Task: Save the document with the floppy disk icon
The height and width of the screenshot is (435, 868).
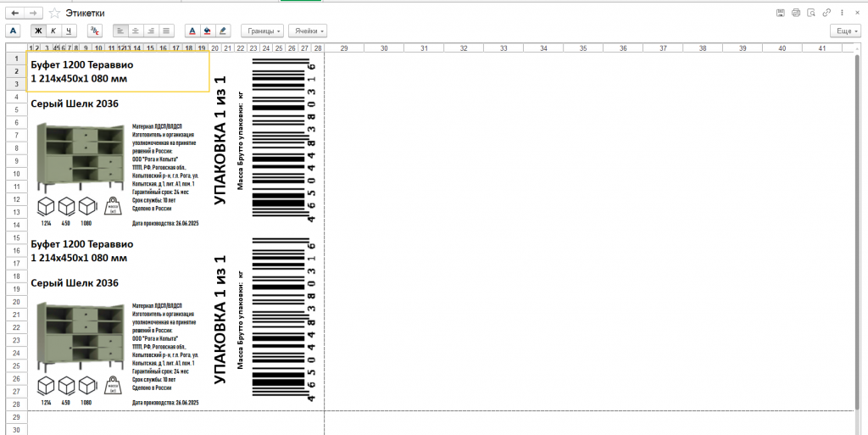Action: [x=781, y=13]
